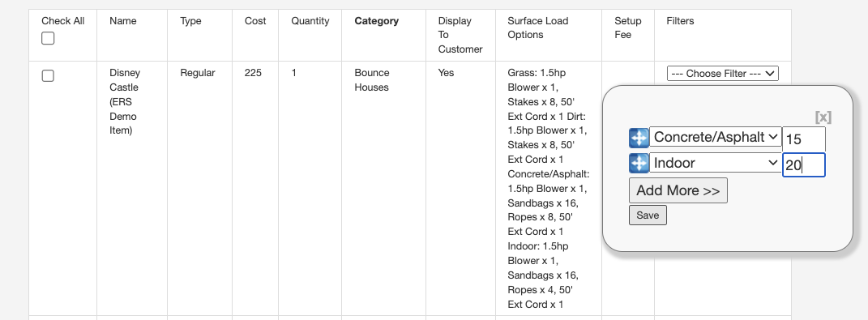Expand the Indoor surface dropdown
868x320 pixels.
tap(715, 163)
